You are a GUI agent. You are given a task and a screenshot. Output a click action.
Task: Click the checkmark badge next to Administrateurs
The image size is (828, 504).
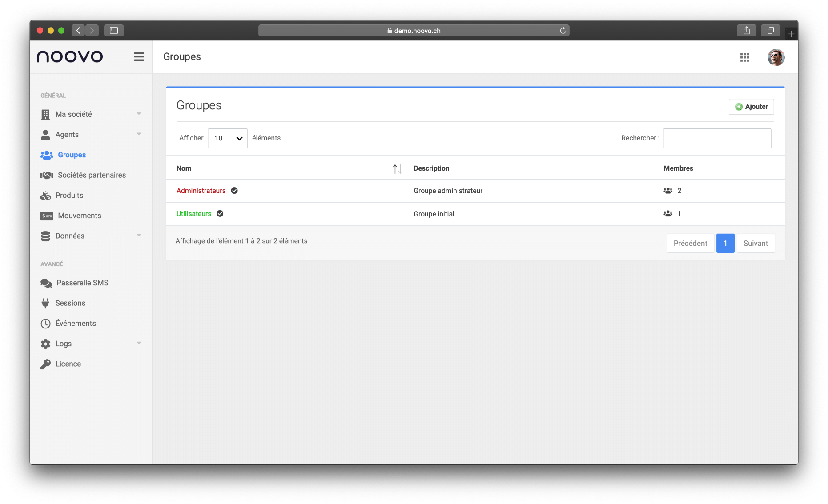tap(234, 191)
